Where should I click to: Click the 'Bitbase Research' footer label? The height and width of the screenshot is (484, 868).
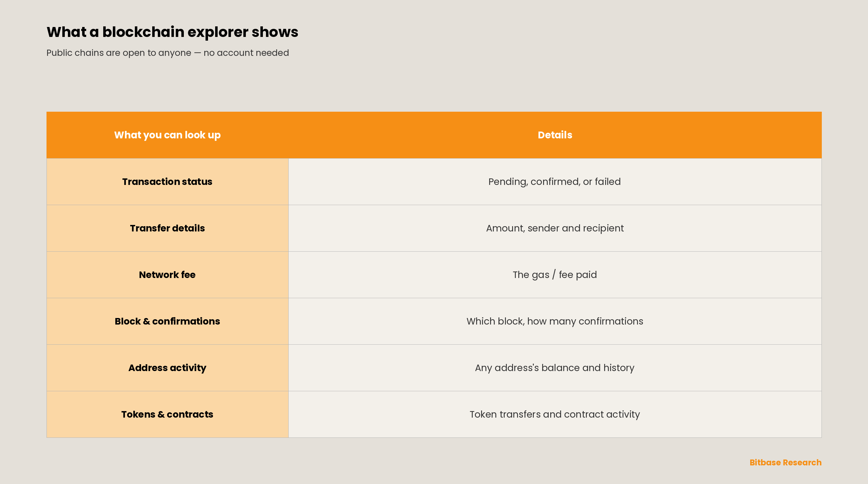tap(786, 462)
